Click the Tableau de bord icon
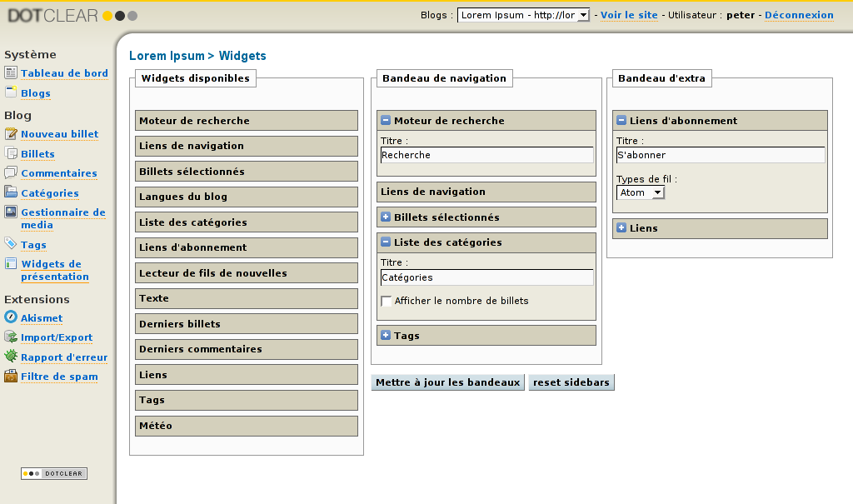 pyautogui.click(x=10, y=73)
